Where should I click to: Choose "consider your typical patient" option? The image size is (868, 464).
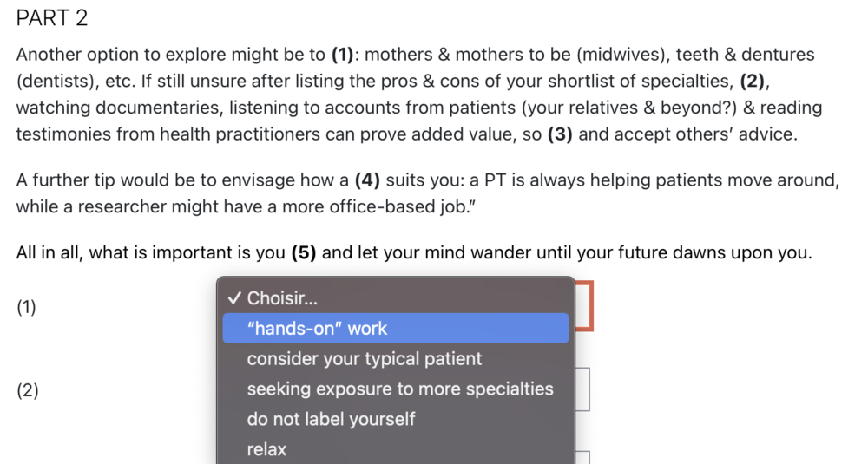tap(364, 359)
